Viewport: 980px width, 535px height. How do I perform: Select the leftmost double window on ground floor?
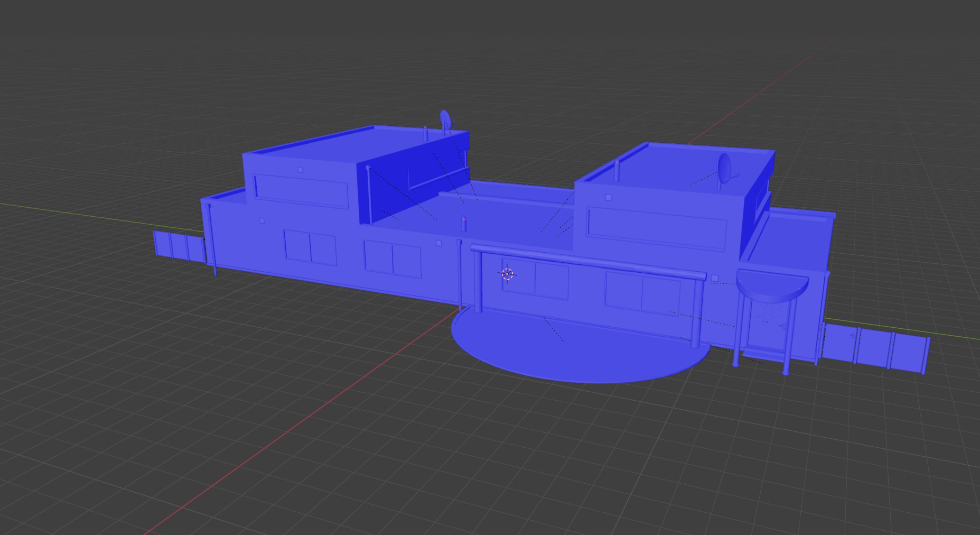[311, 247]
